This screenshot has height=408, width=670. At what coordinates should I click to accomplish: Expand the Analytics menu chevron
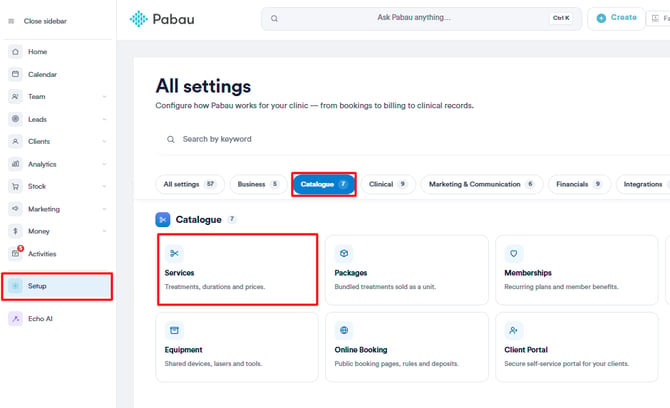click(104, 164)
